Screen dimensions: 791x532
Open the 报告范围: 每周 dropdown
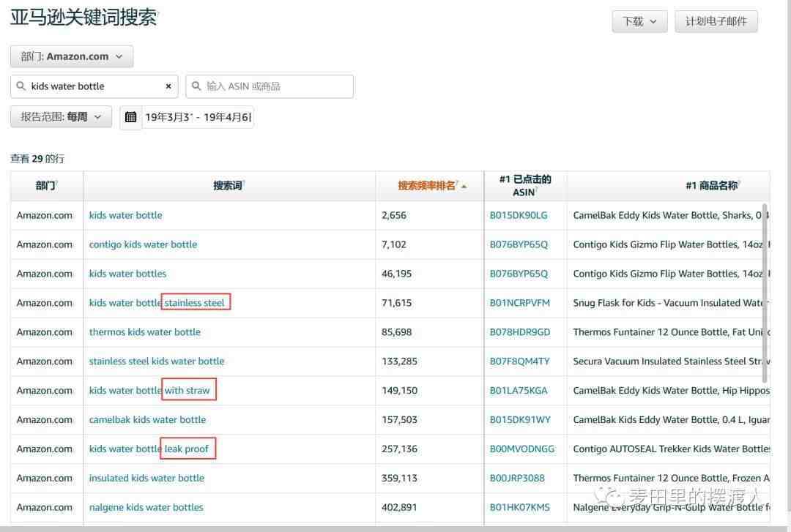point(61,117)
